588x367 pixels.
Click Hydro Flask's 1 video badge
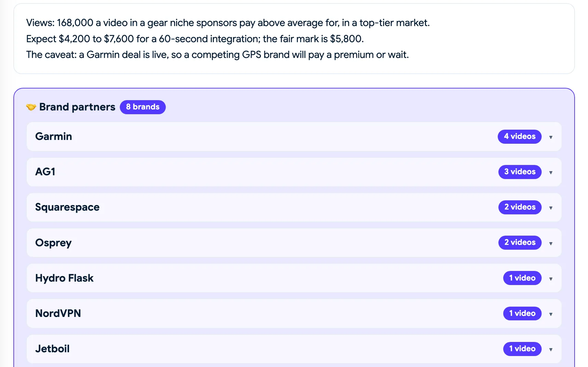pos(522,278)
